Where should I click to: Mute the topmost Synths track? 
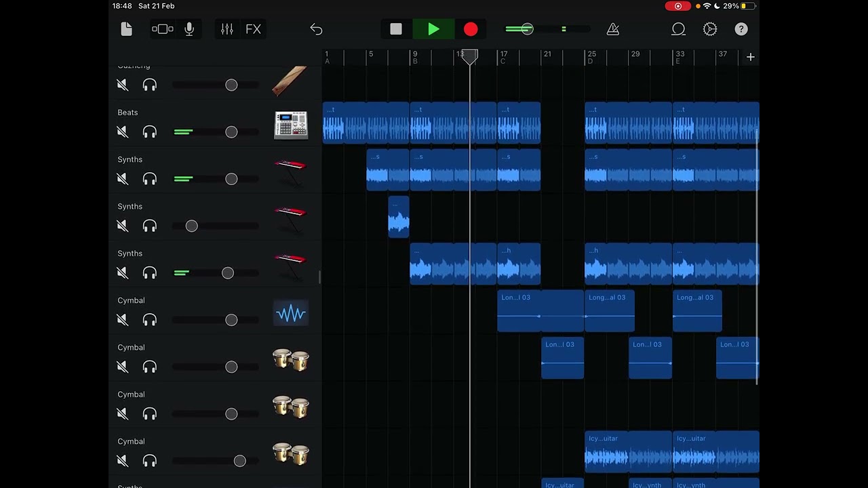122,179
